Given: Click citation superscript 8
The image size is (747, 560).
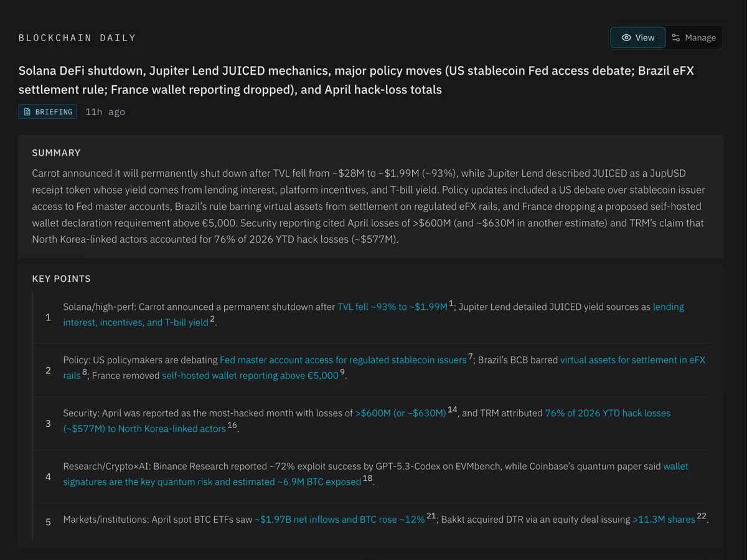Looking at the screenshot, I should pyautogui.click(x=85, y=371).
